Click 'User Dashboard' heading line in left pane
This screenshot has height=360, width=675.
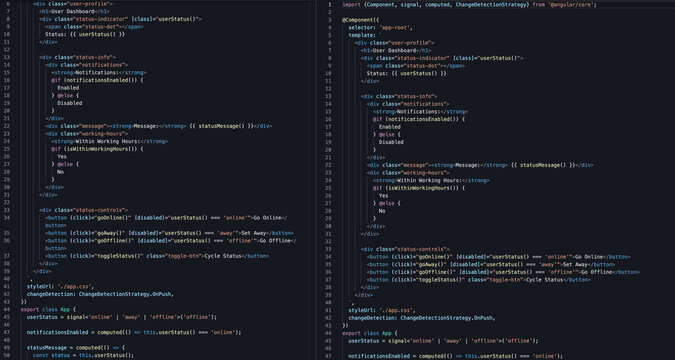[x=74, y=12]
